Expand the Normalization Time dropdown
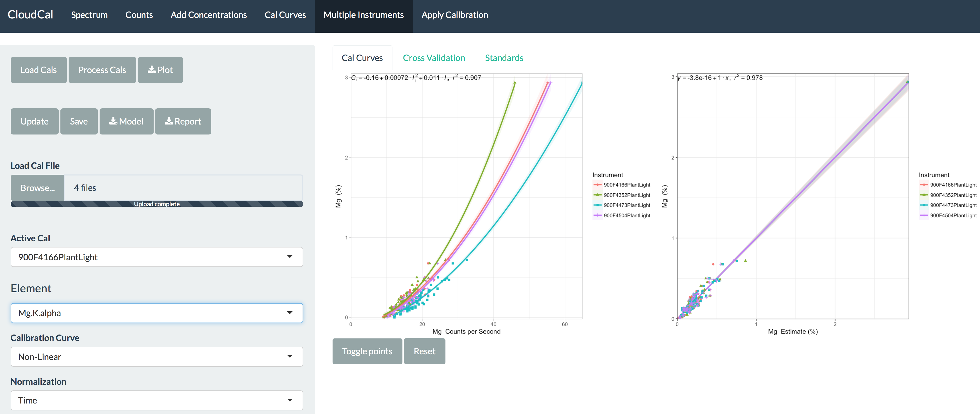The width and height of the screenshot is (980, 414). coord(157,400)
